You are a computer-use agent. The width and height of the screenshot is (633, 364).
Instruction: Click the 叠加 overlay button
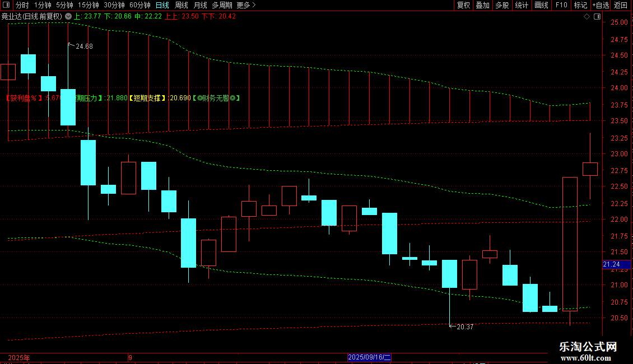[x=483, y=5]
